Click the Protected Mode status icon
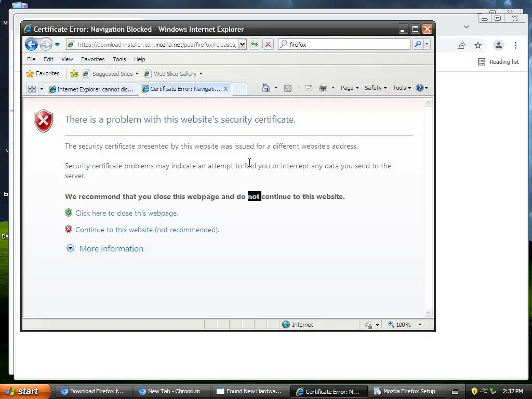This screenshot has width=532, height=399. (368, 325)
